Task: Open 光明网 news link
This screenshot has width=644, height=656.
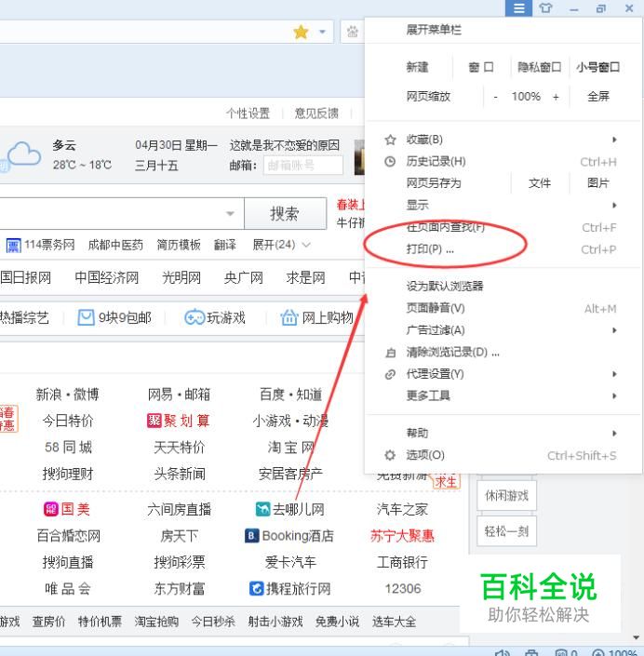Action: point(181,278)
